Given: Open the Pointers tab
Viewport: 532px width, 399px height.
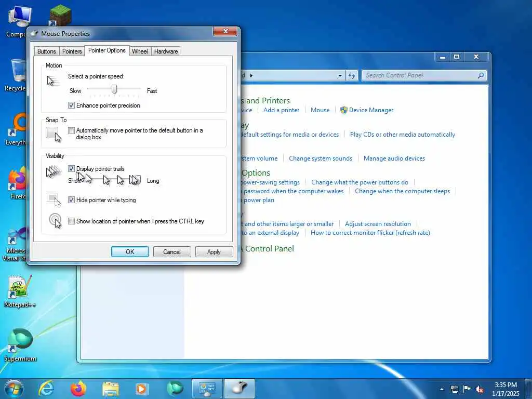Looking at the screenshot, I should tap(72, 51).
